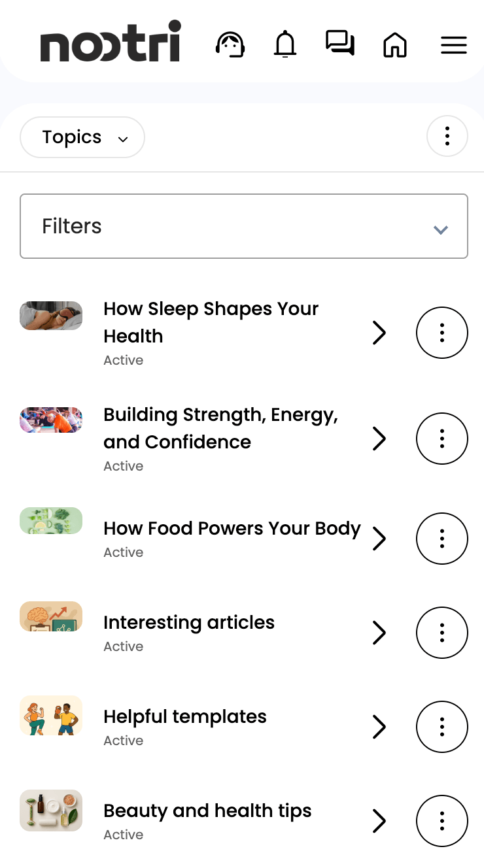Click the Helpful templates thumbnail image

51,716
